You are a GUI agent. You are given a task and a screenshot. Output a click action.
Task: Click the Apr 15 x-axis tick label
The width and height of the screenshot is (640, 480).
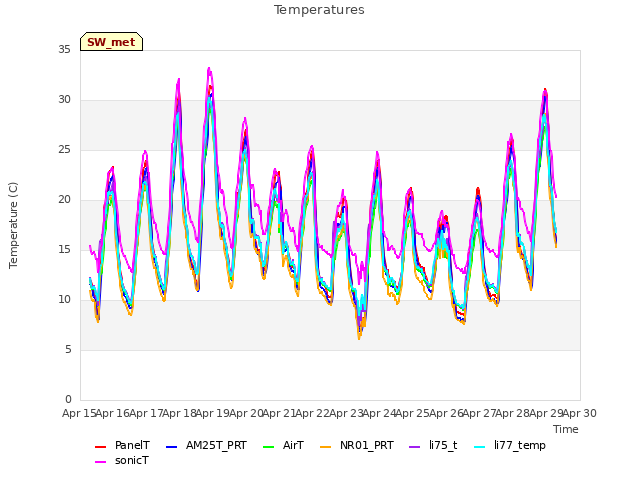pos(80,413)
